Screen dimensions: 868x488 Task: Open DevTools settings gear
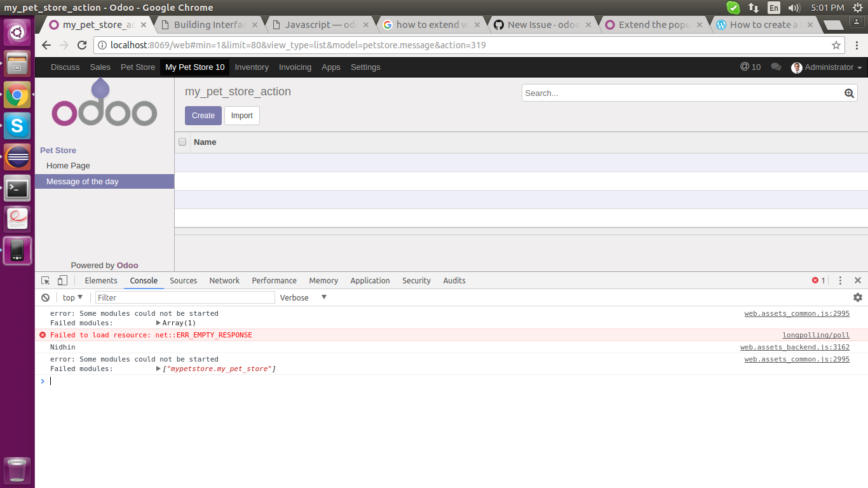pos(858,297)
